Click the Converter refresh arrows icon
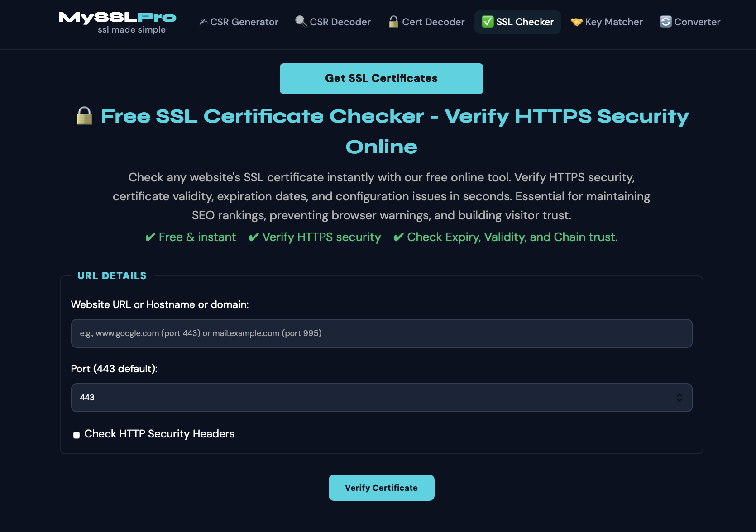This screenshot has height=532, width=756. pos(666,22)
